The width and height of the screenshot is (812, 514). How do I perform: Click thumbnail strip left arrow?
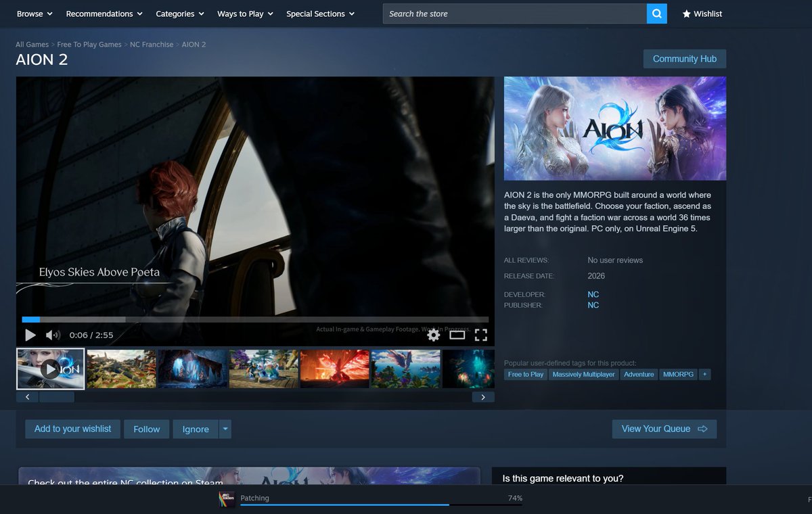[x=28, y=397]
